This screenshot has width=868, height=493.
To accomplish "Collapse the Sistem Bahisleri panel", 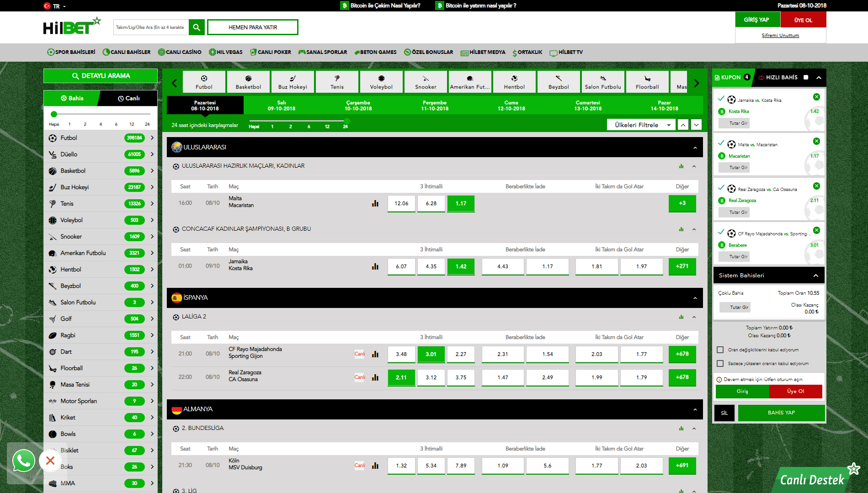I will [815, 276].
